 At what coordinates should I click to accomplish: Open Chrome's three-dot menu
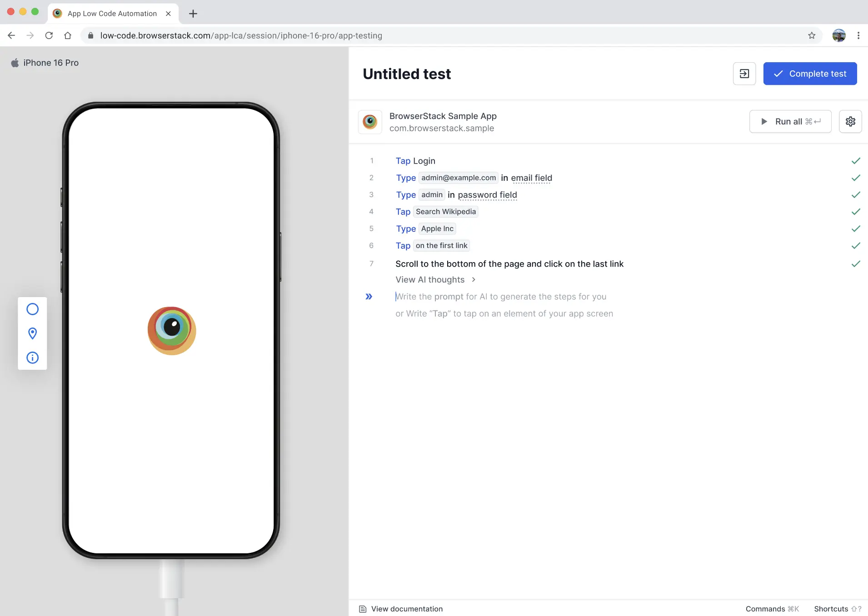pyautogui.click(x=859, y=35)
